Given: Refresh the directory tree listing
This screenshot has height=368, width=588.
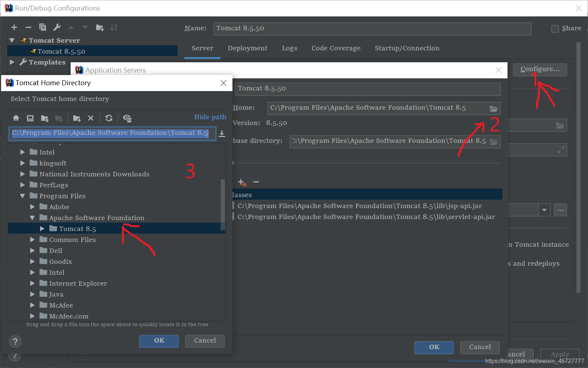Looking at the screenshot, I should pyautogui.click(x=109, y=118).
